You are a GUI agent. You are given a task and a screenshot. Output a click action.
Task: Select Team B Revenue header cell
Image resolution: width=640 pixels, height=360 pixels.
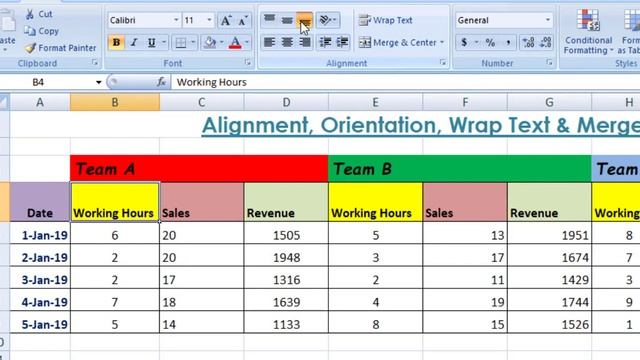point(549,202)
